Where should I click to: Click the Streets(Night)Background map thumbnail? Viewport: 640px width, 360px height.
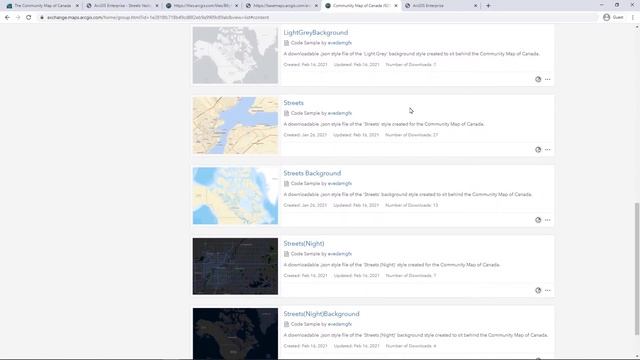[235, 334]
